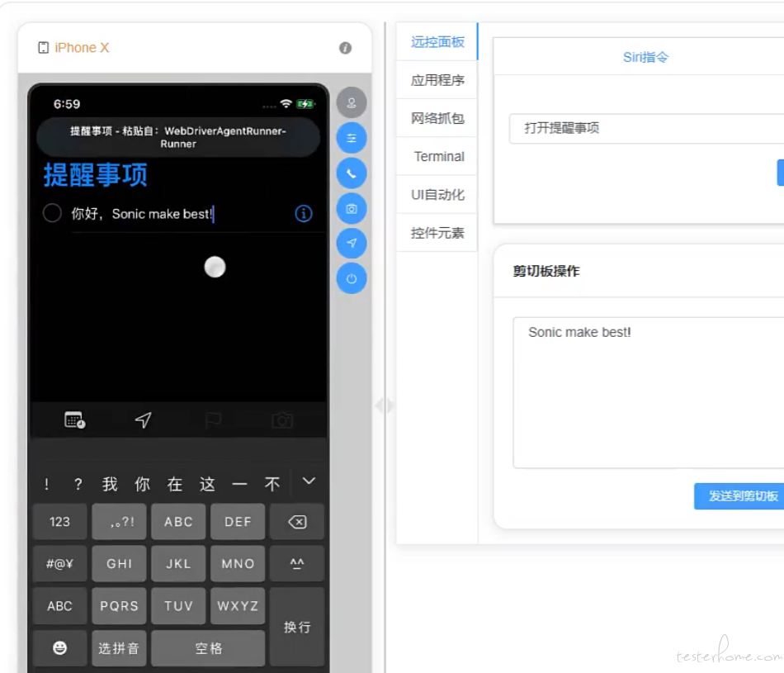Image resolution: width=784 pixels, height=673 pixels.
Task: Tap the 不 suggestion
Action: click(x=272, y=484)
